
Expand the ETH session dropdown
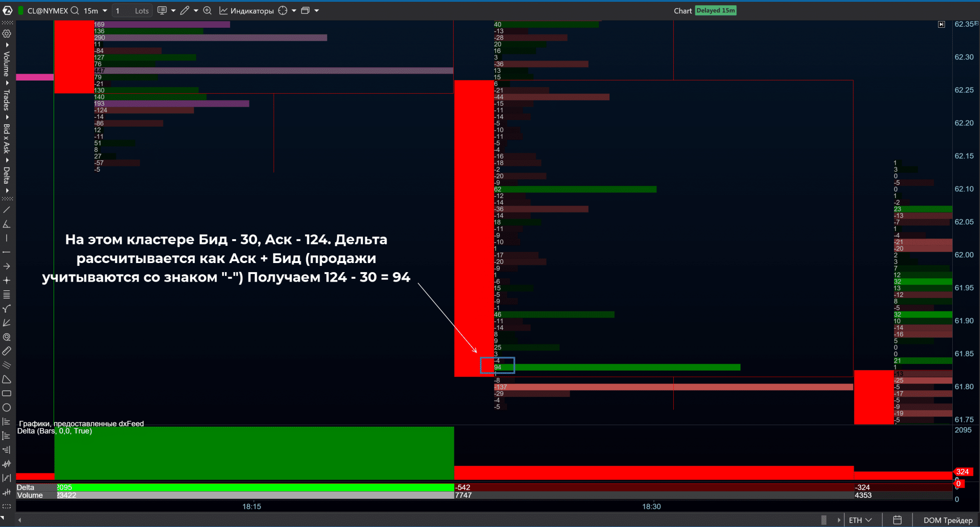[x=860, y=520]
